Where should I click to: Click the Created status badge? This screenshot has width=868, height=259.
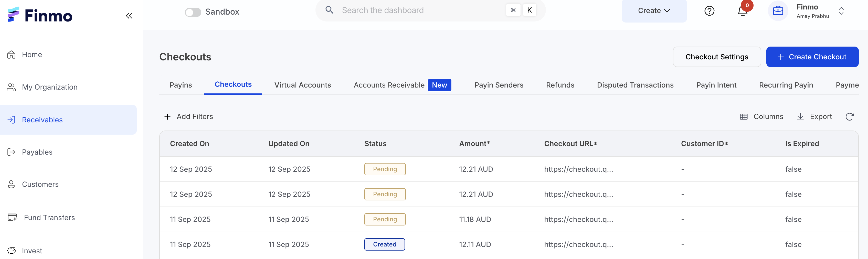point(385,244)
